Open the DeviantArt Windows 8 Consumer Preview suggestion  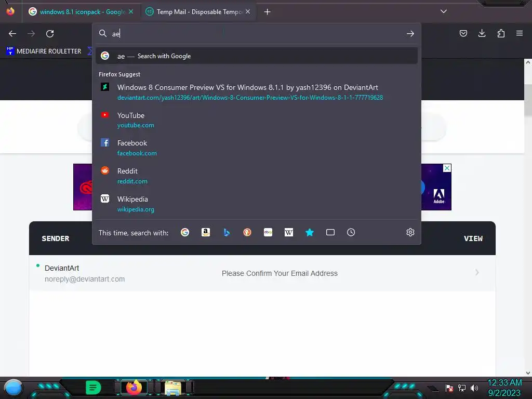(257, 92)
